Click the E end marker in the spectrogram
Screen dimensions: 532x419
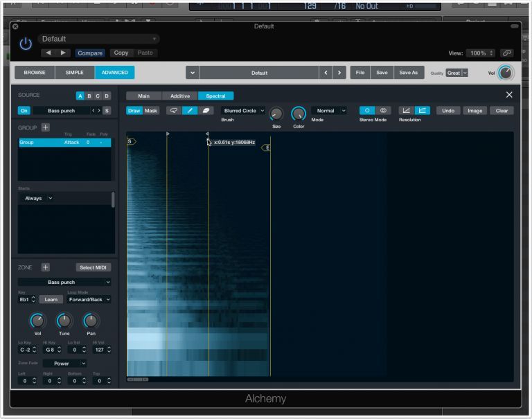click(x=266, y=148)
